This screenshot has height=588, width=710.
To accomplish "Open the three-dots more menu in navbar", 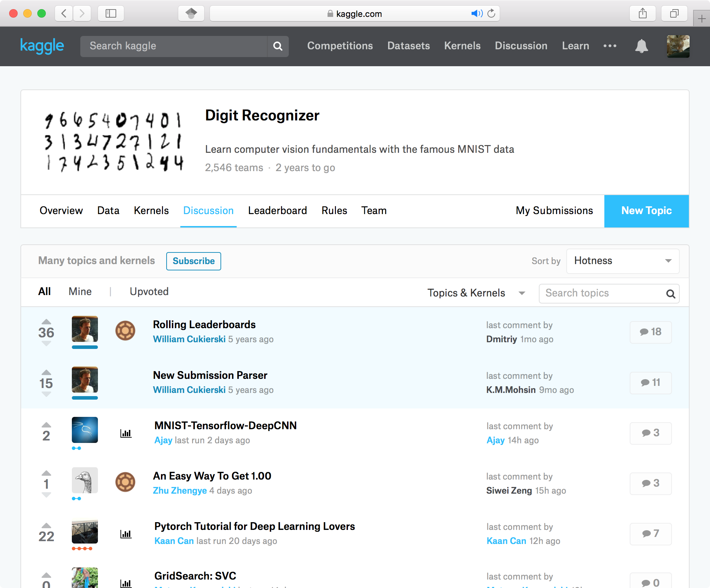I will pyautogui.click(x=610, y=46).
